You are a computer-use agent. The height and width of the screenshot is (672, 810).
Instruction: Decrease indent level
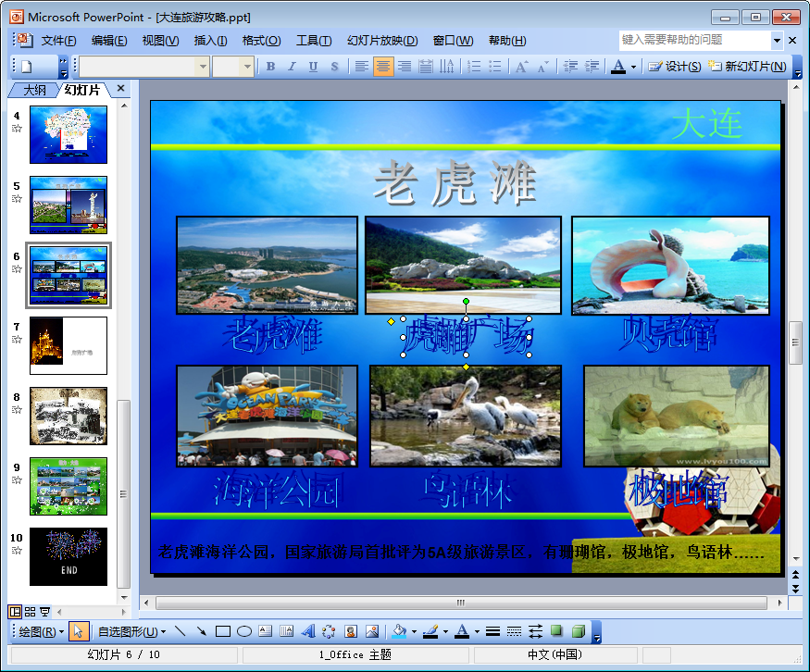[570, 66]
